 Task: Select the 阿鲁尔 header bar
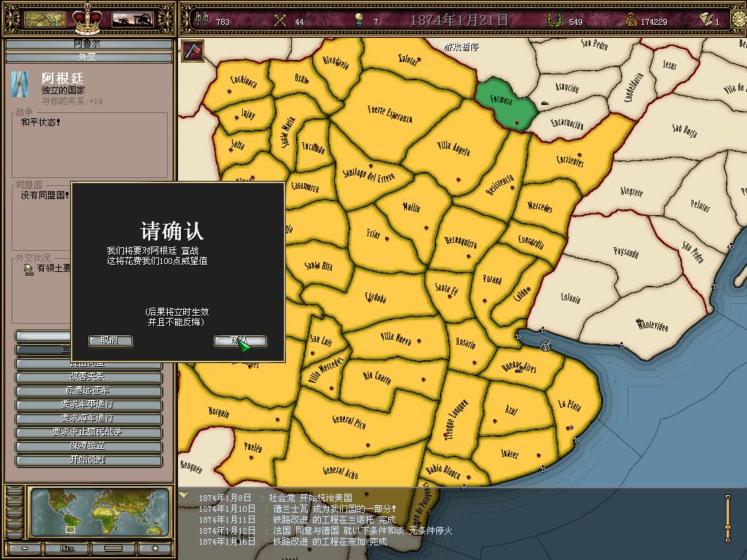click(x=88, y=44)
